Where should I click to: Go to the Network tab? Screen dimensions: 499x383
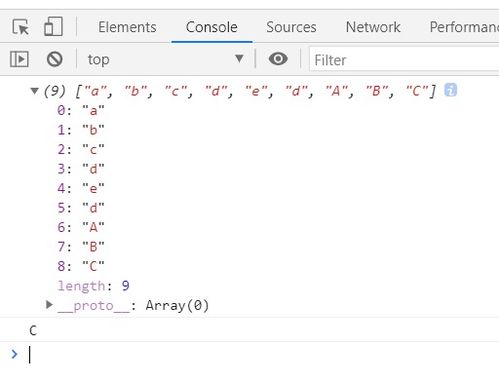[373, 27]
